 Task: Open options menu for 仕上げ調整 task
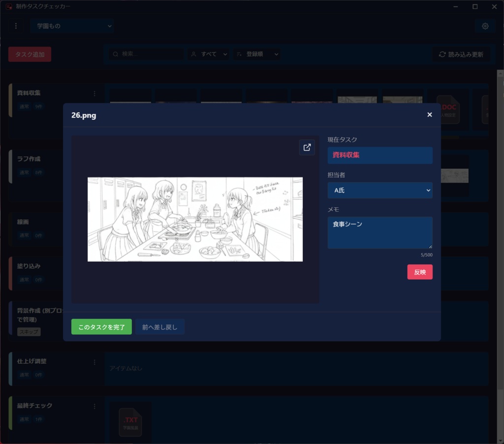pyautogui.click(x=94, y=362)
